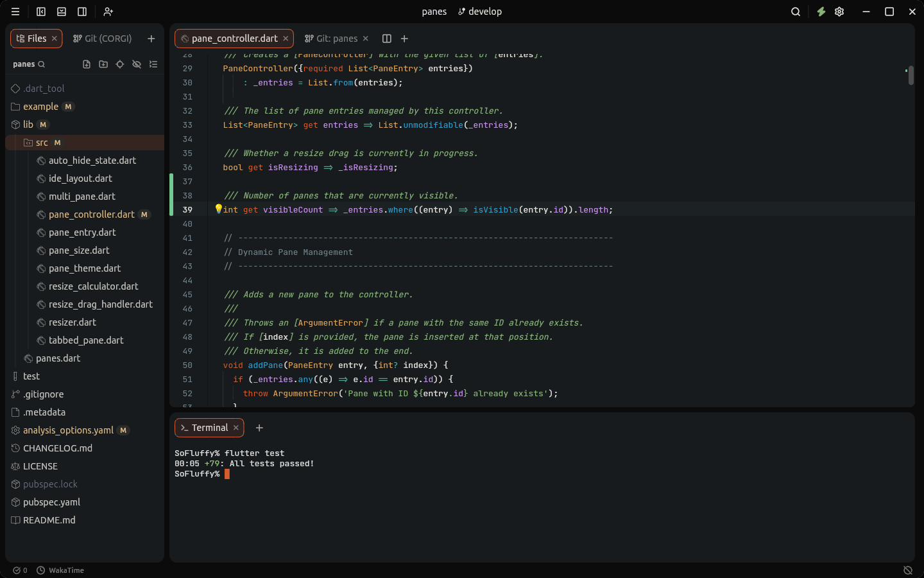The image size is (924, 578).
Task: Select pane_controller.dart in file tree
Action: click(x=85, y=215)
